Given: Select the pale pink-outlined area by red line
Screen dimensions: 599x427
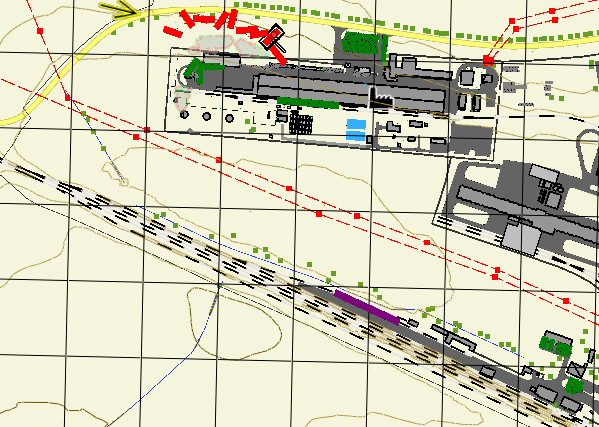Looking at the screenshot, I should pos(229,46).
